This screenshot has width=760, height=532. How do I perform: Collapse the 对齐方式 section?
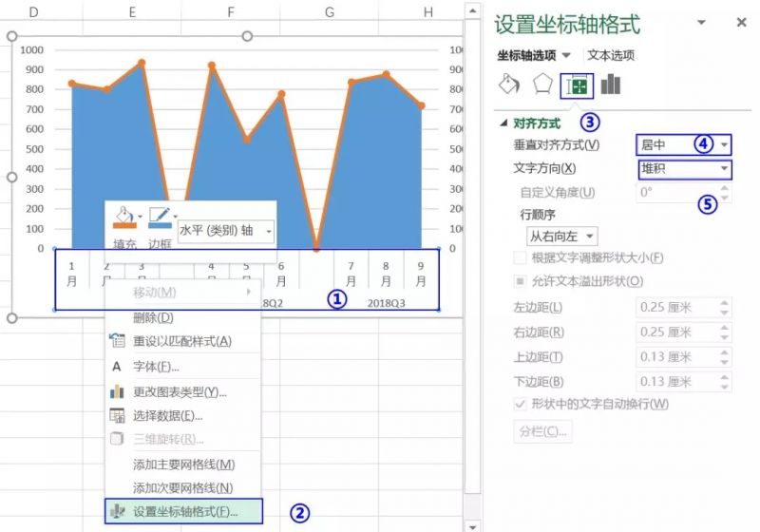coord(503,123)
